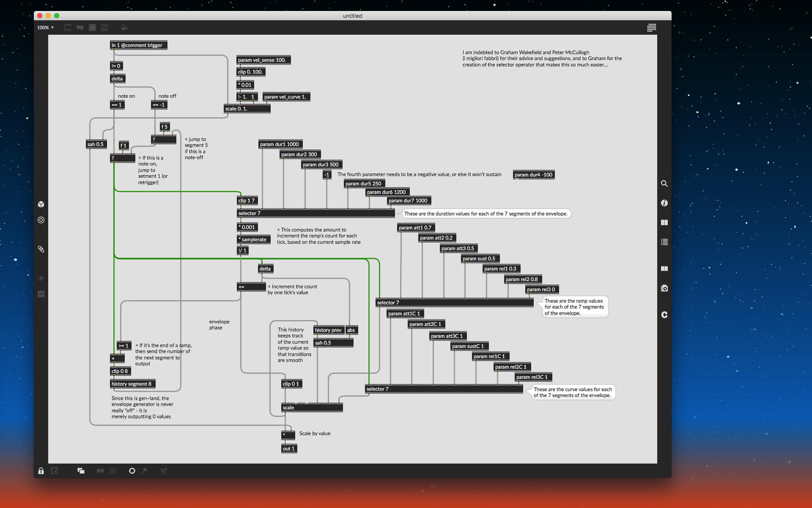Select the 'history segment 8' object box
Screen dimensions: 812x508
[x=132, y=384]
